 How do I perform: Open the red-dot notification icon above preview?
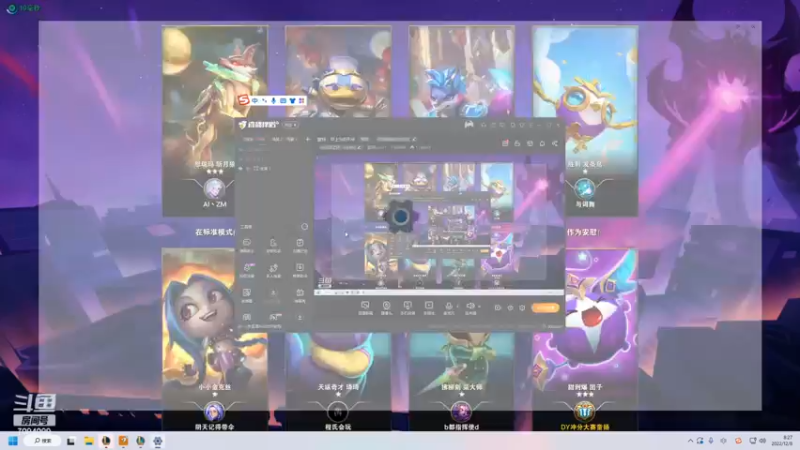tap(505, 143)
